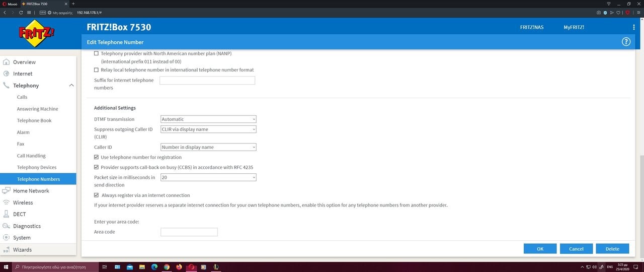Open the three-dot menu in FRITZ!Box header
The image size is (644, 272).
coord(634,27)
